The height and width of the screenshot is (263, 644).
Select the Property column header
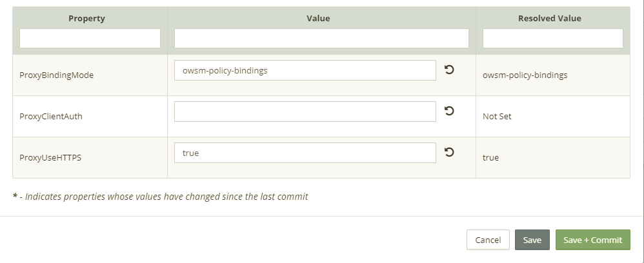86,19
